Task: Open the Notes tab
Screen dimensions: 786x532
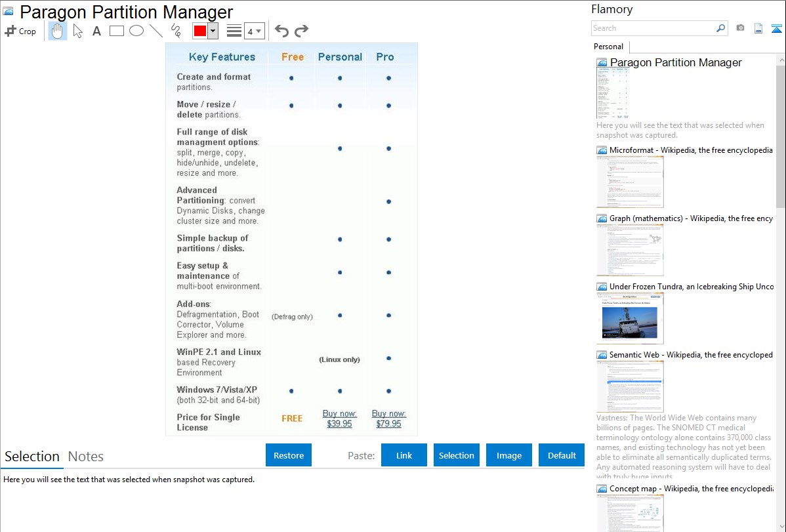Action: pyautogui.click(x=86, y=457)
